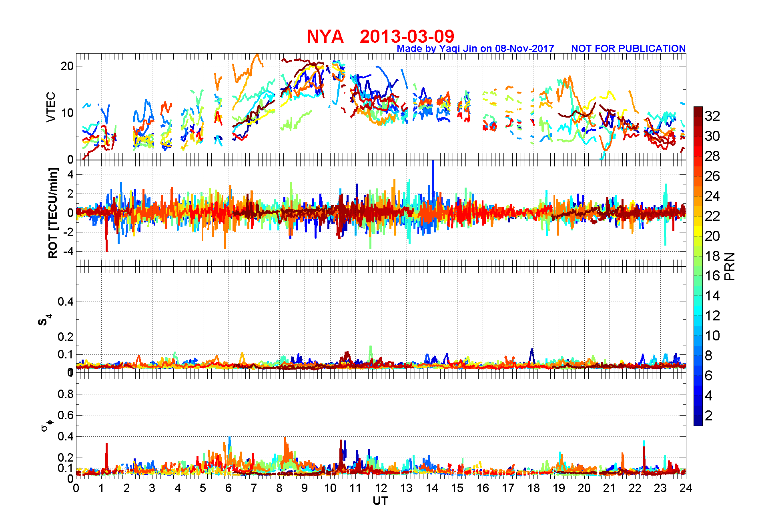762x532 pixels.
Task: Click x-axis tick label 3
Action: (152, 488)
